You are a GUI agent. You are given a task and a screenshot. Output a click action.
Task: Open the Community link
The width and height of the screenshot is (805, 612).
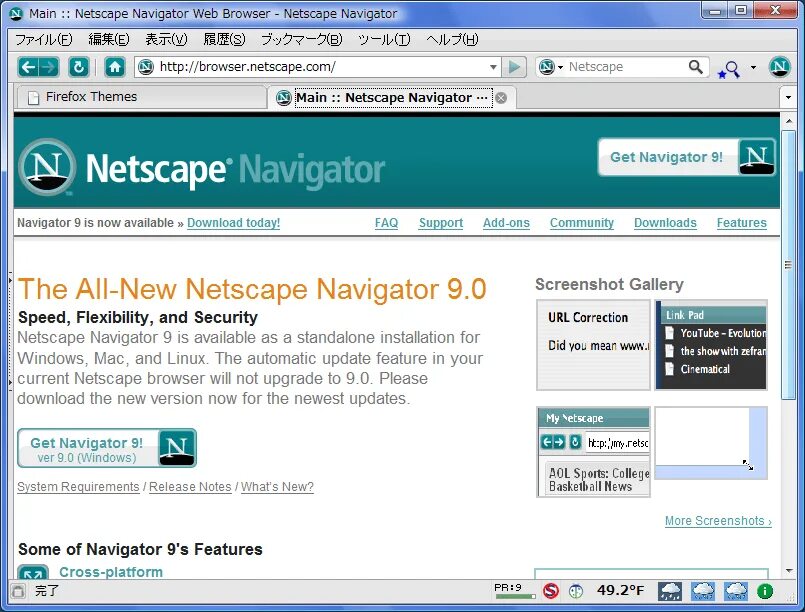tap(582, 223)
